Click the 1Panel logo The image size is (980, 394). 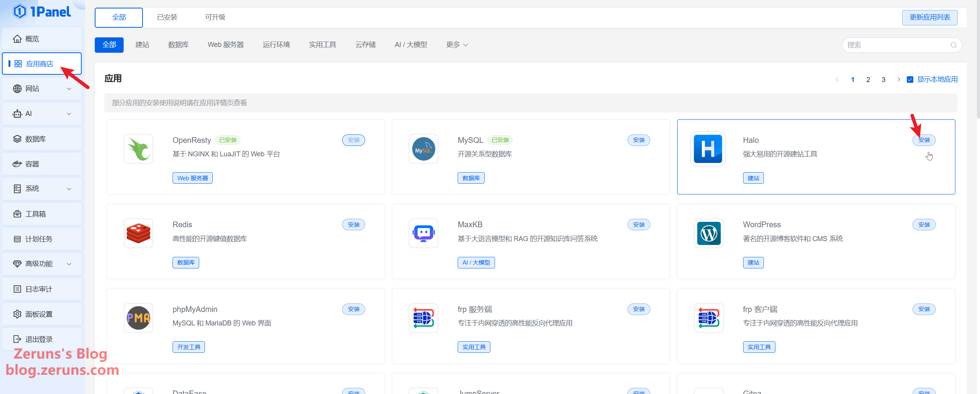[x=42, y=12]
